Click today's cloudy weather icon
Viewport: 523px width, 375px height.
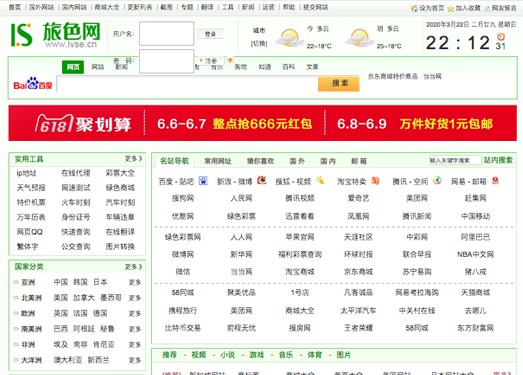[289, 38]
